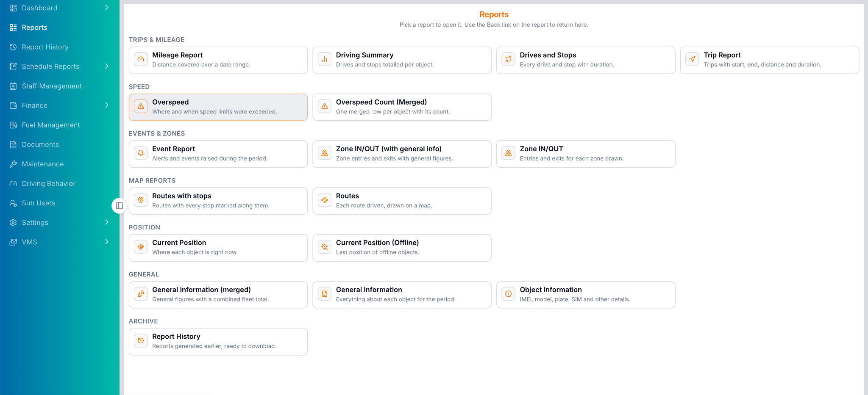Collapse the sidebar with the panel toggle
This screenshot has height=395, width=868.
pyautogui.click(x=120, y=206)
